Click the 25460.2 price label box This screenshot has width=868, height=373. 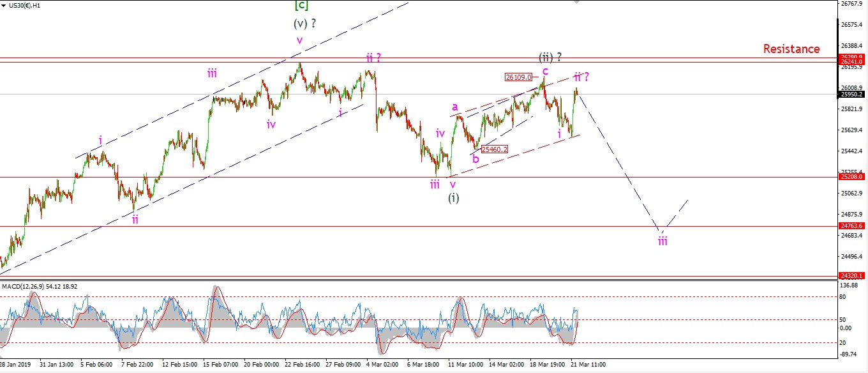tap(495, 149)
